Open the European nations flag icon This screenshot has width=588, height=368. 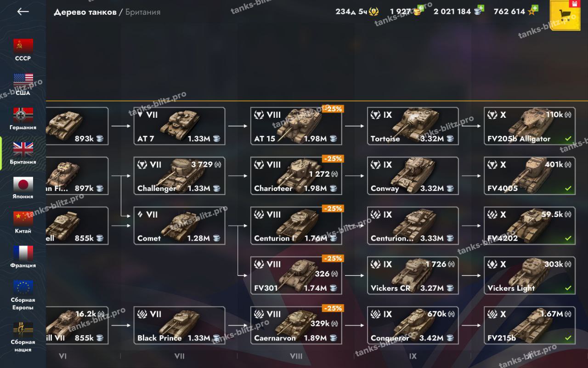point(23,287)
